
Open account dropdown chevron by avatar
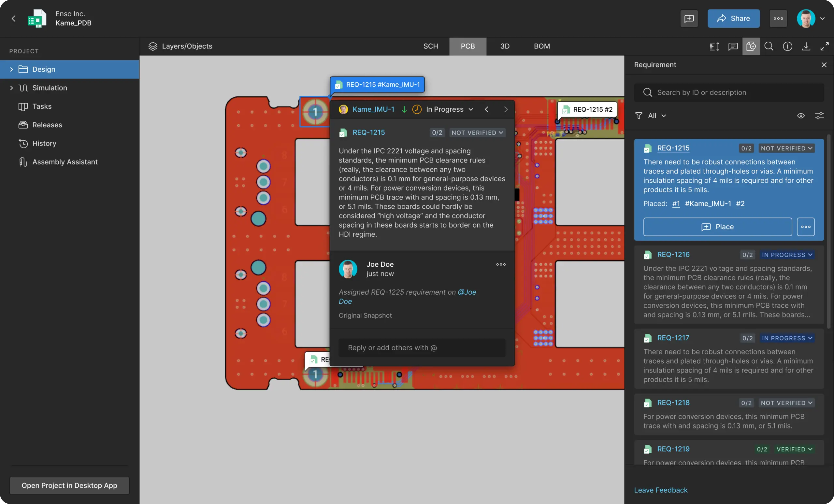click(823, 19)
